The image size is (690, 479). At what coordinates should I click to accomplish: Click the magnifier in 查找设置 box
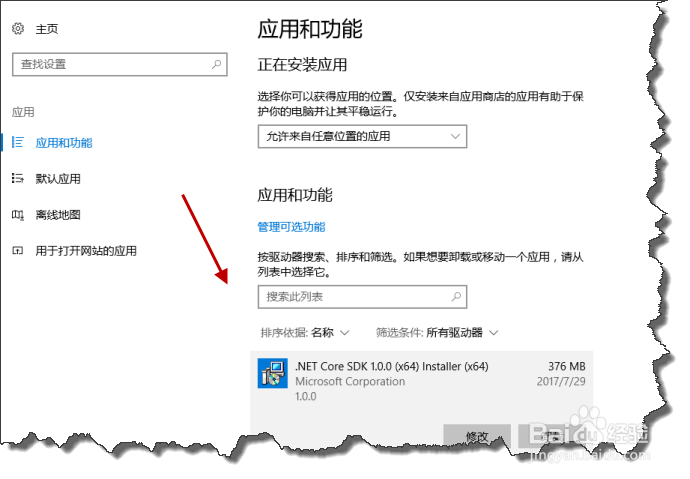coord(216,65)
